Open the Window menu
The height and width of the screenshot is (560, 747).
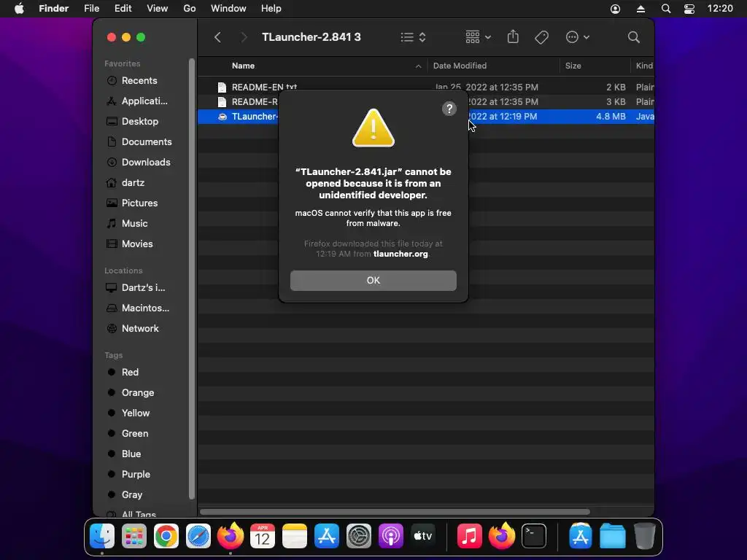pyautogui.click(x=228, y=9)
